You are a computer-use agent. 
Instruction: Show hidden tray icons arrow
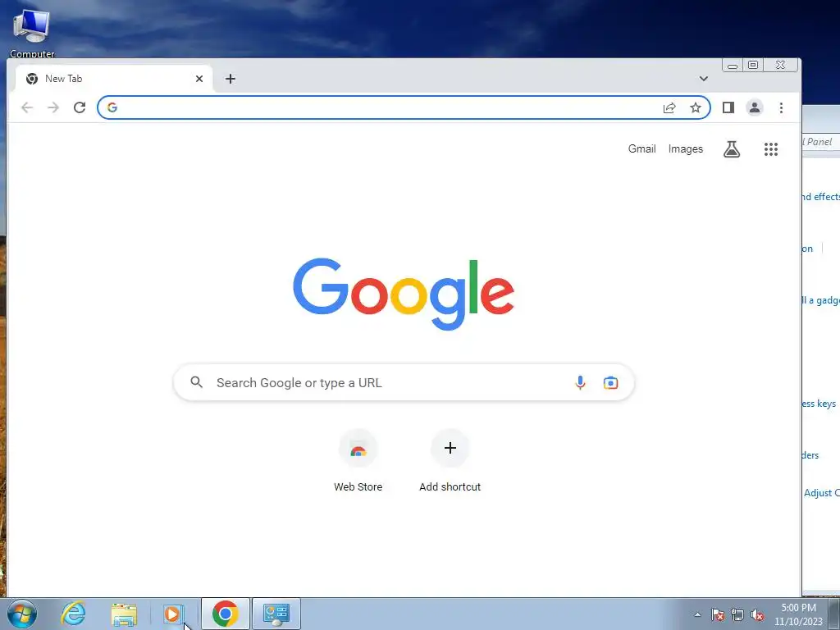coord(697,614)
